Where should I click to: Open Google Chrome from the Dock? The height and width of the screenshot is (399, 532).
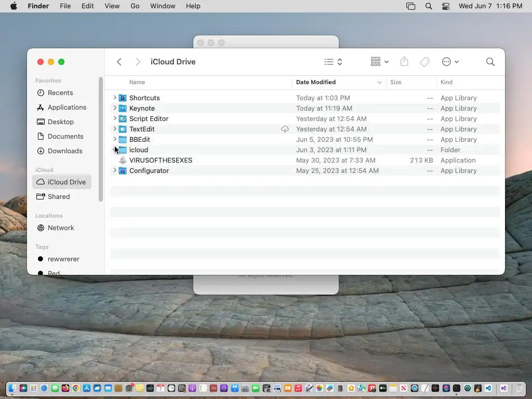pyautogui.click(x=76, y=388)
